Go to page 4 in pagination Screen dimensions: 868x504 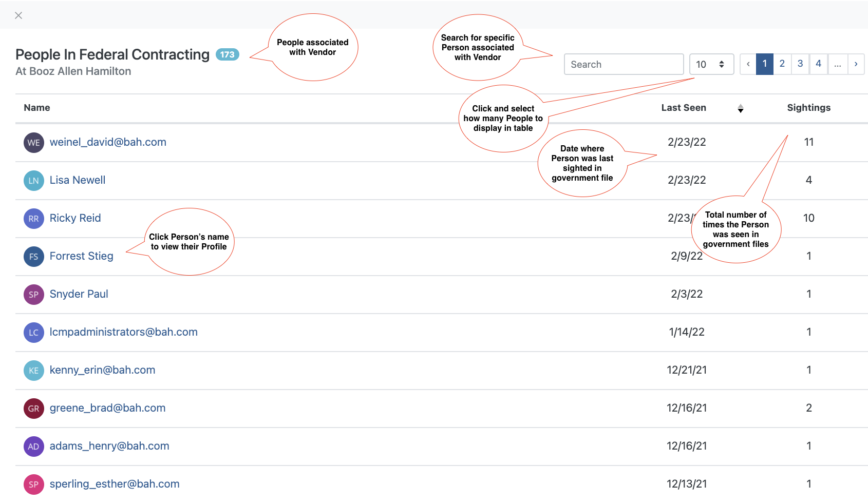coord(819,64)
